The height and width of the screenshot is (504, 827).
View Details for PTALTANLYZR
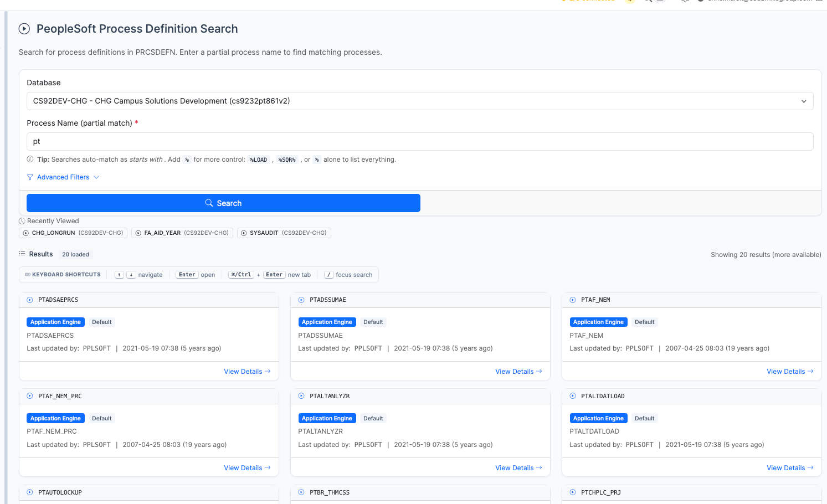518,468
